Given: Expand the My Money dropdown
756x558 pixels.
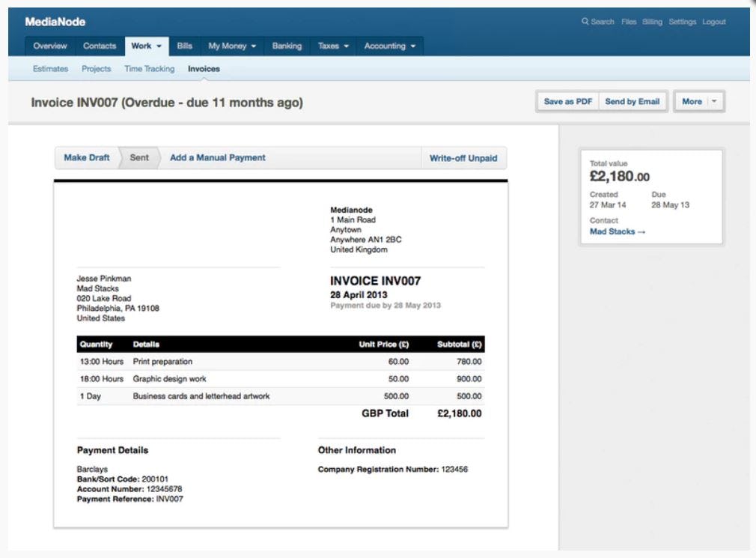Looking at the screenshot, I should (x=231, y=46).
